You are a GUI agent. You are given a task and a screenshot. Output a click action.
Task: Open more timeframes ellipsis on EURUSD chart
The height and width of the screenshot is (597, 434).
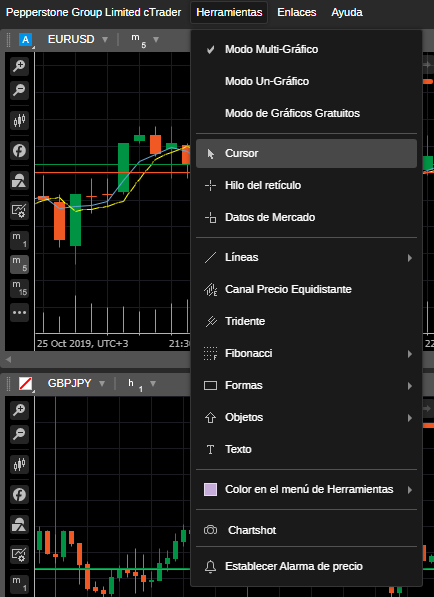[19, 313]
